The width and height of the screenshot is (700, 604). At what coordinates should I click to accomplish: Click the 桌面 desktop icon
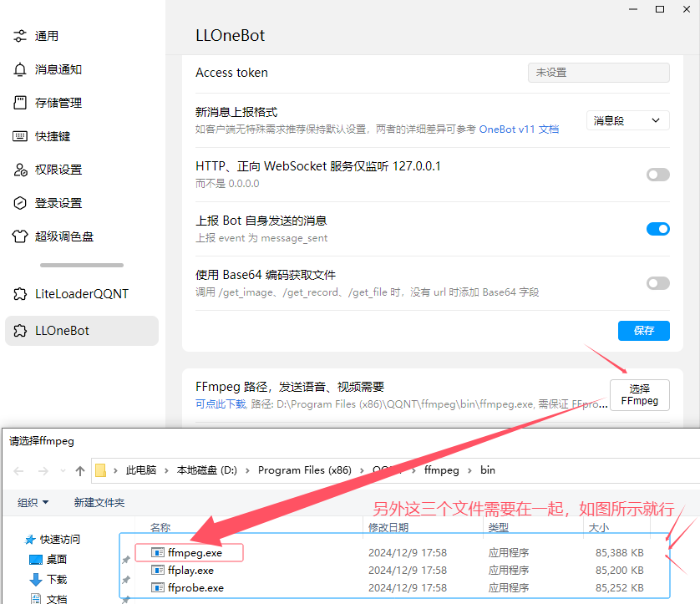pos(35,560)
